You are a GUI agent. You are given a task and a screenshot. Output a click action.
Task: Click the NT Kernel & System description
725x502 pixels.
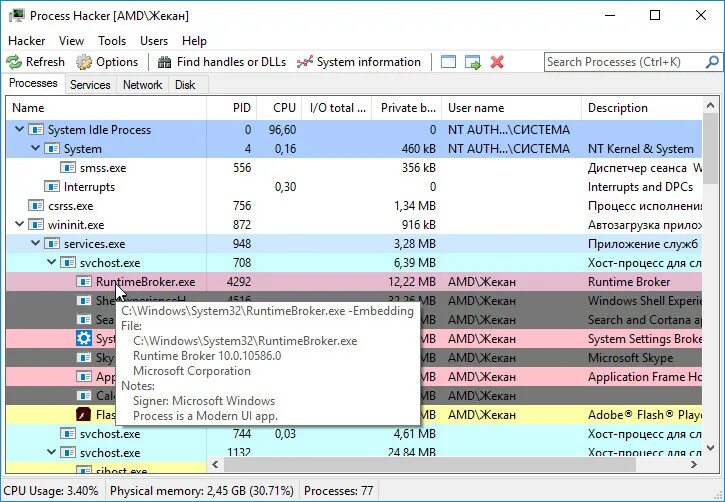[x=640, y=148]
